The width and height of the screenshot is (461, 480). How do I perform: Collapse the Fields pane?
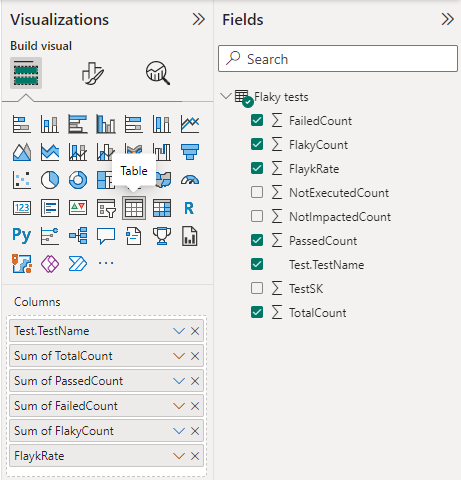[447, 19]
